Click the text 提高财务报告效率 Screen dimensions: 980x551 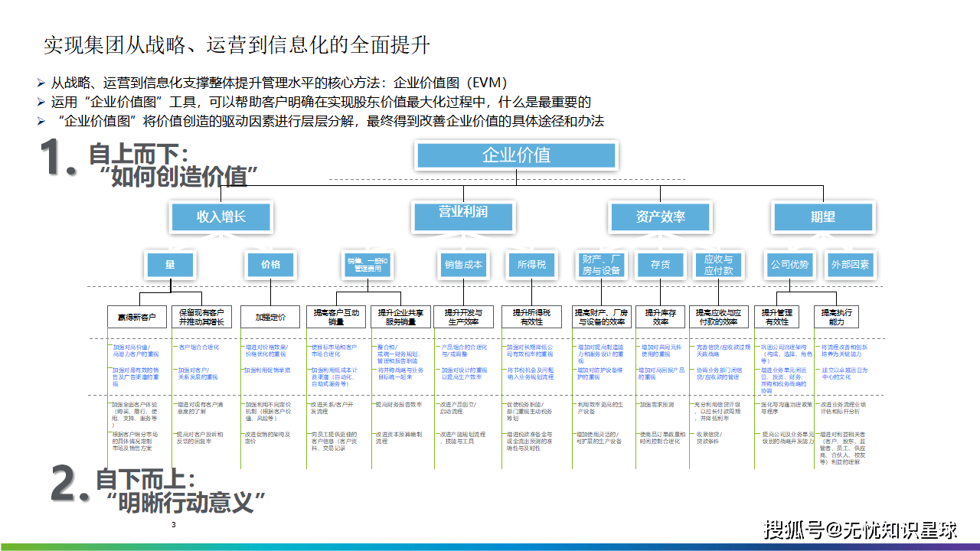click(x=398, y=404)
